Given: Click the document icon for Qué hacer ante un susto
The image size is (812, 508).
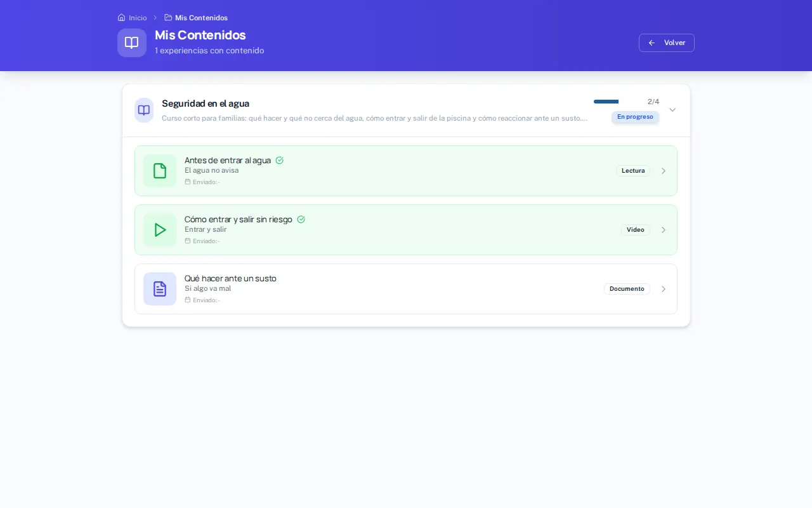Looking at the screenshot, I should pyautogui.click(x=160, y=289).
